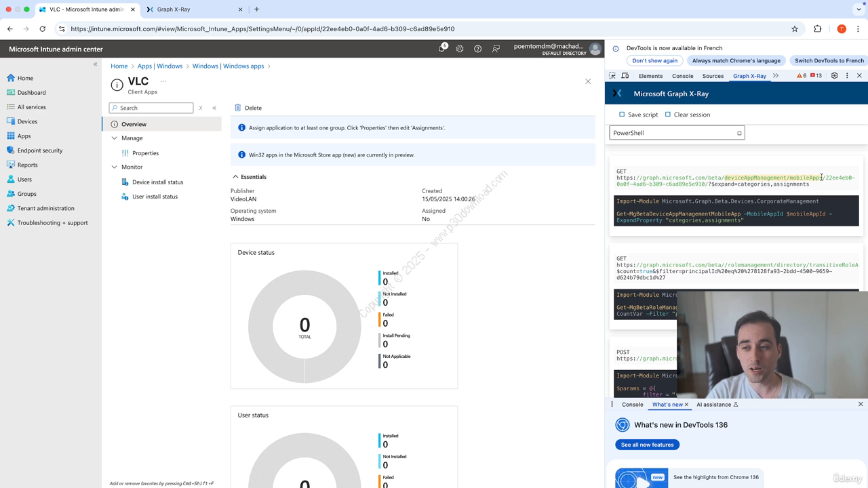Collapse the Essentials section
Viewport: 868px width, 488px height.
coord(235,177)
